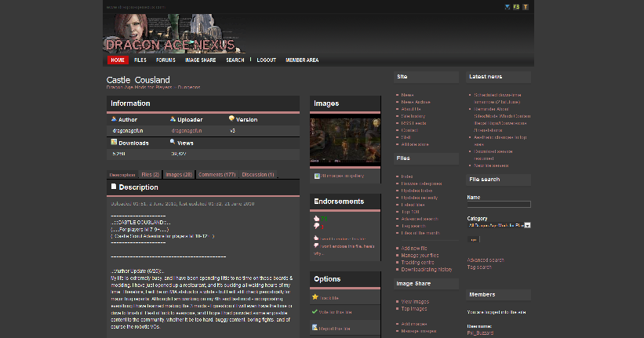Switch to the Description tab

click(122, 175)
